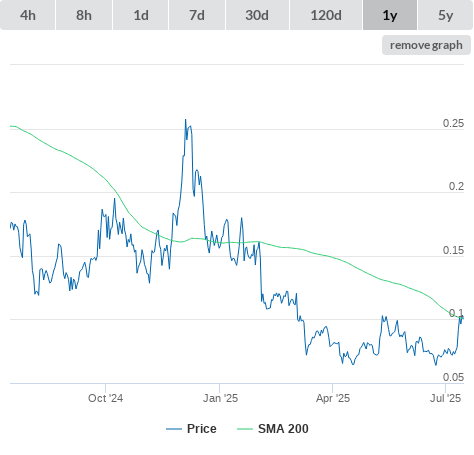
Task: Select the 4h time range tab
Action: click(28, 15)
